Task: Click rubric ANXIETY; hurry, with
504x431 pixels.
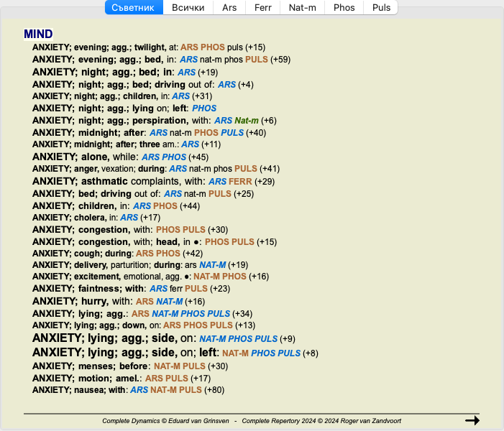Action: [83, 301]
